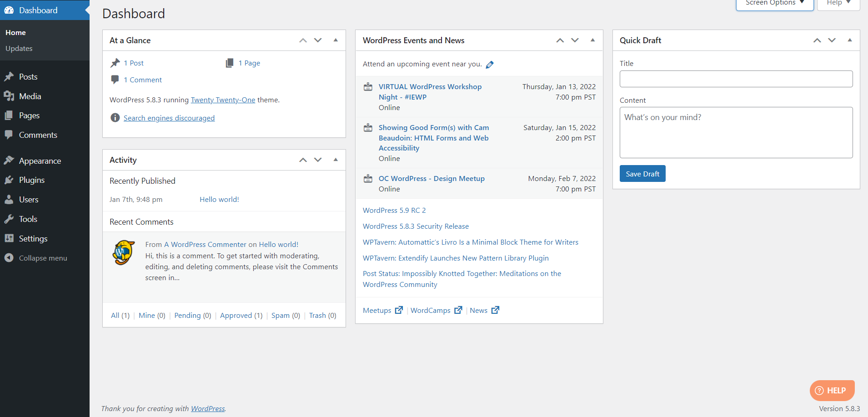Move Activity panel up
The width and height of the screenshot is (868, 417).
coord(303,160)
